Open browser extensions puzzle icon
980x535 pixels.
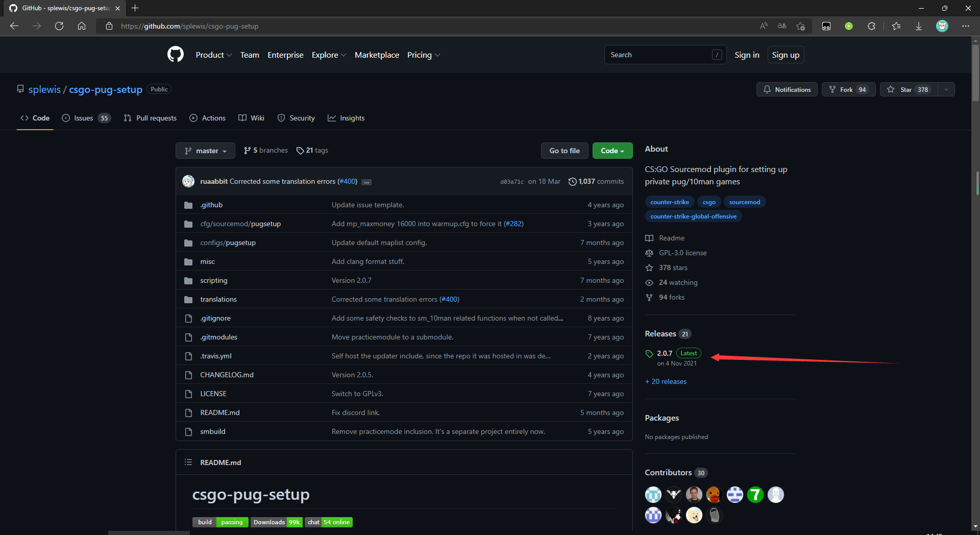tap(871, 26)
